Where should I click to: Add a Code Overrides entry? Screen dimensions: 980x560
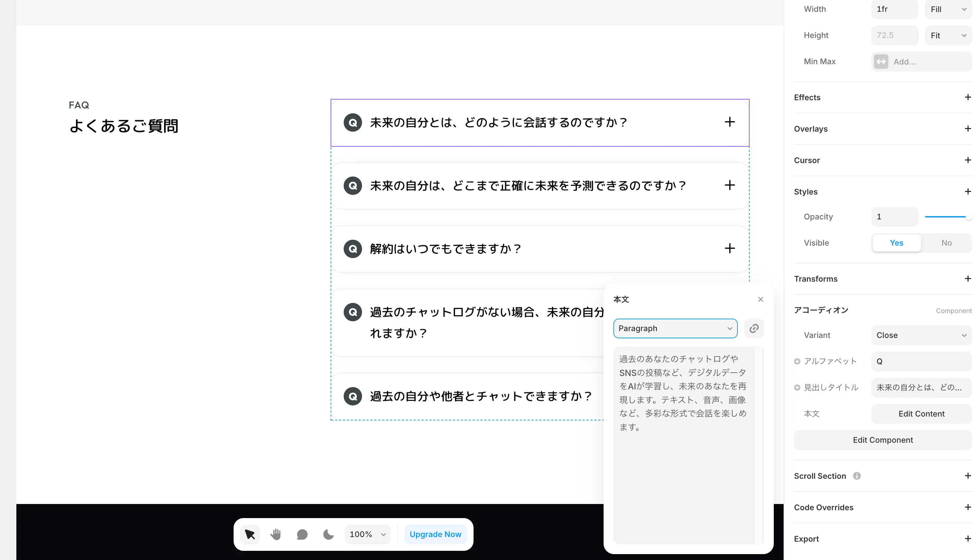pyautogui.click(x=968, y=507)
